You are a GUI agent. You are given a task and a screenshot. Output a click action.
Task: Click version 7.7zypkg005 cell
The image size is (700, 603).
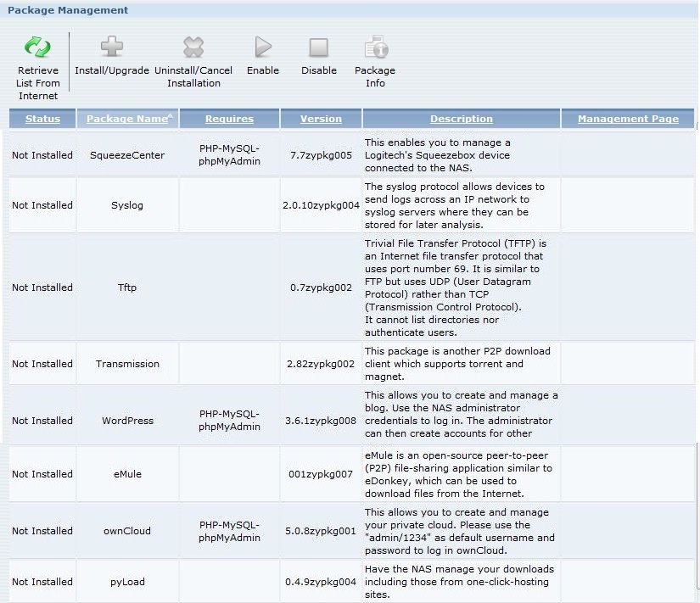(321, 155)
